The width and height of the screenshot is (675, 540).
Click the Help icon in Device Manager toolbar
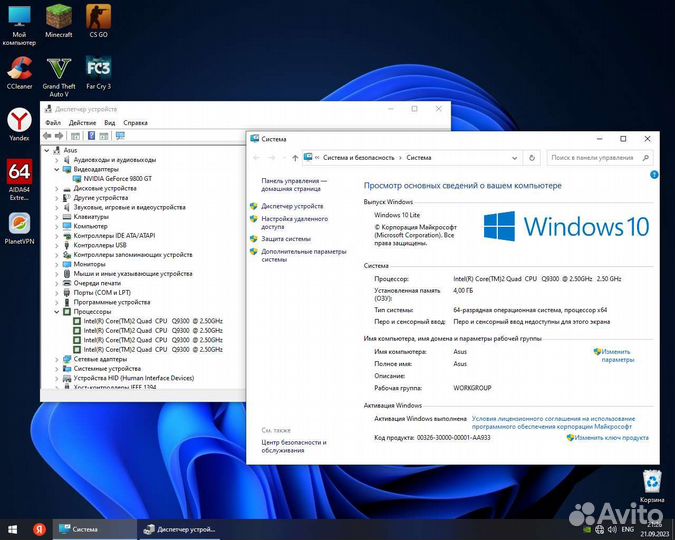[91, 136]
